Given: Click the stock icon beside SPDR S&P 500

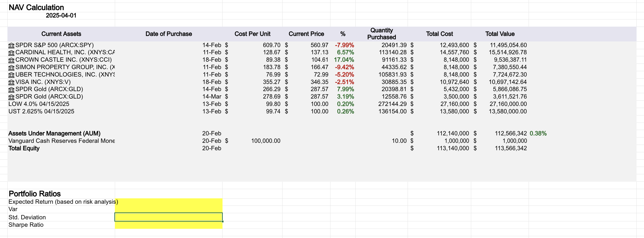Looking at the screenshot, I should 11,45.
